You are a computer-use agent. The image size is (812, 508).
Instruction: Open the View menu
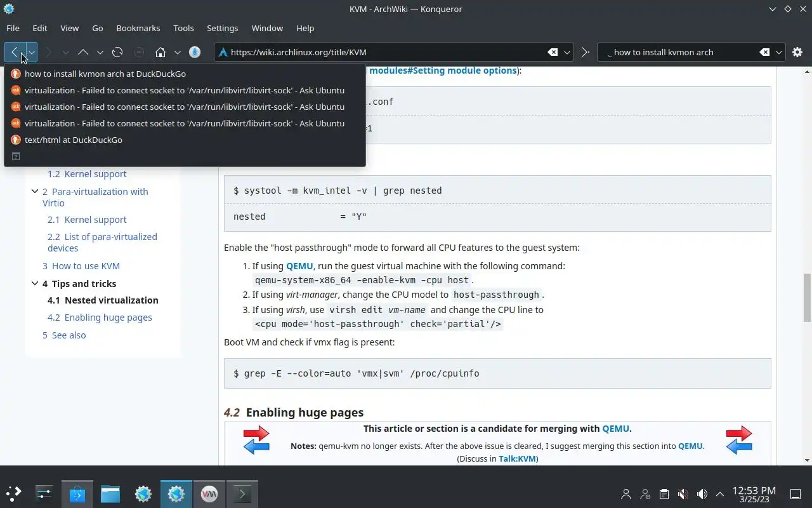(x=70, y=28)
